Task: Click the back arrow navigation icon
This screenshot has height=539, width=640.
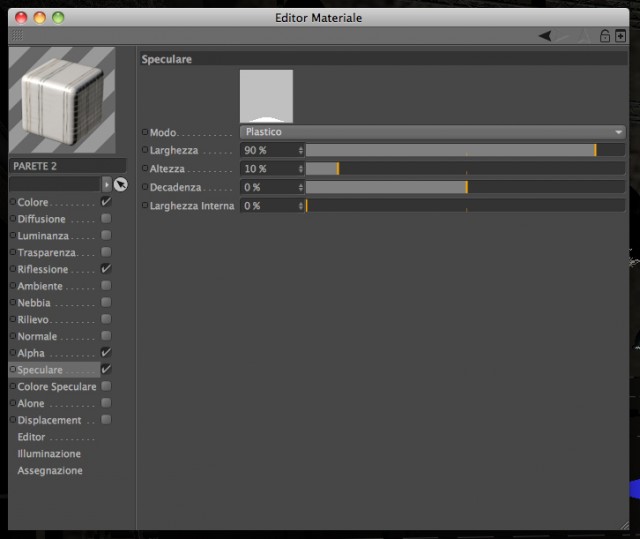Action: tap(545, 36)
